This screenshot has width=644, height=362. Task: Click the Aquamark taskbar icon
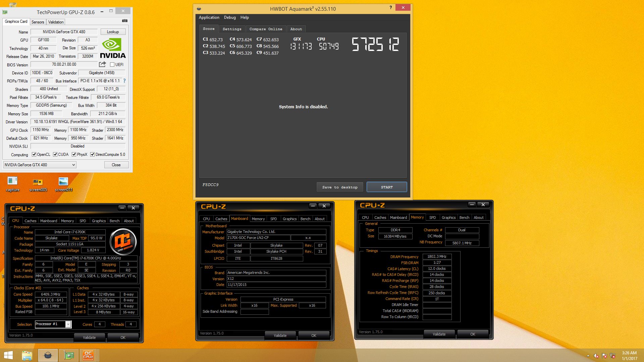48,355
